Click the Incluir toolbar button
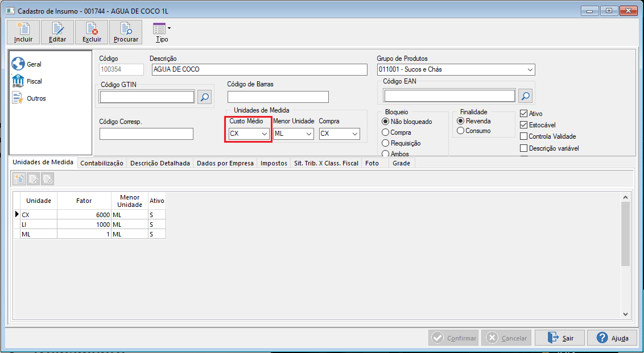Viewport: 644px width, 353px height. (x=23, y=32)
